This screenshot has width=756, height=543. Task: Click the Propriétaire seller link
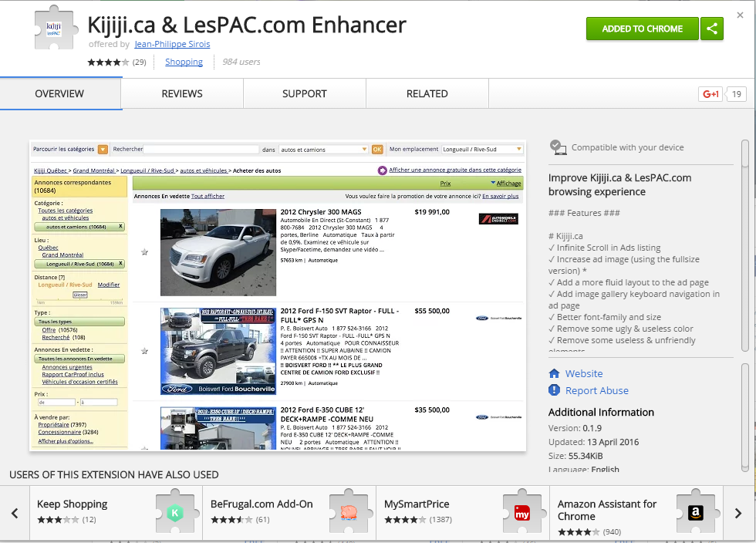(x=53, y=425)
